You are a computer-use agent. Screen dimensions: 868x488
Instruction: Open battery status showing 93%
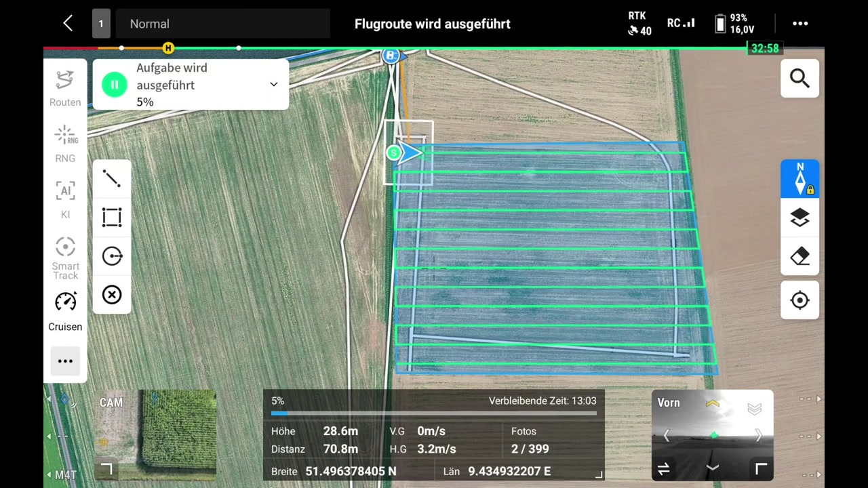pyautogui.click(x=734, y=24)
